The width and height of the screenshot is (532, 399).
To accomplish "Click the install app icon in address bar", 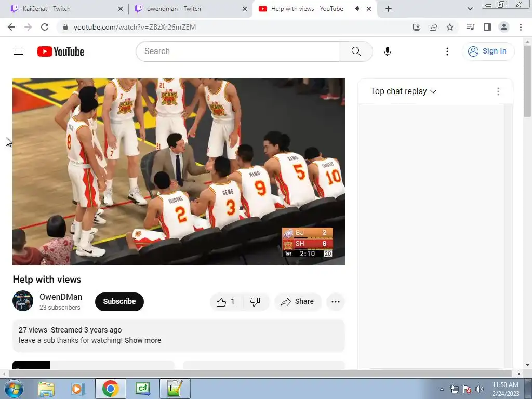I will (416, 27).
